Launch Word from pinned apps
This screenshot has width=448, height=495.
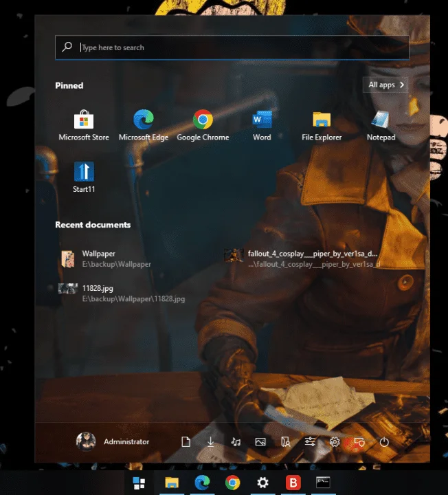coord(262,125)
